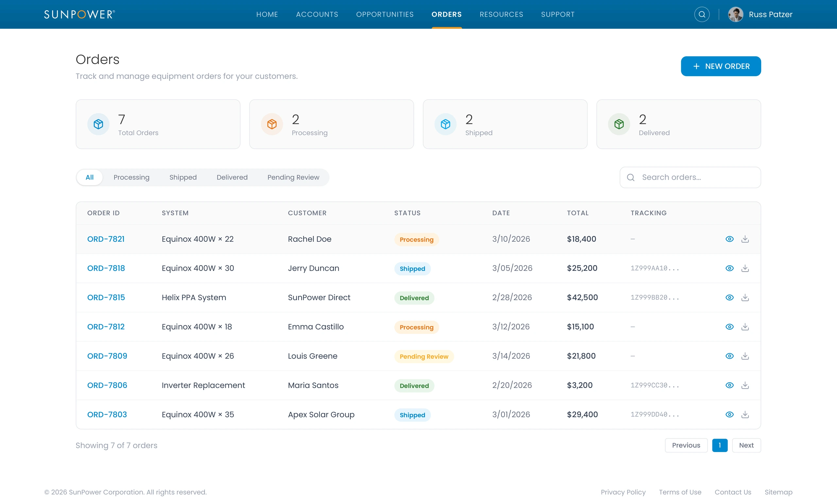Open the Support nav item
This screenshot has width=837, height=504.
tap(558, 14)
